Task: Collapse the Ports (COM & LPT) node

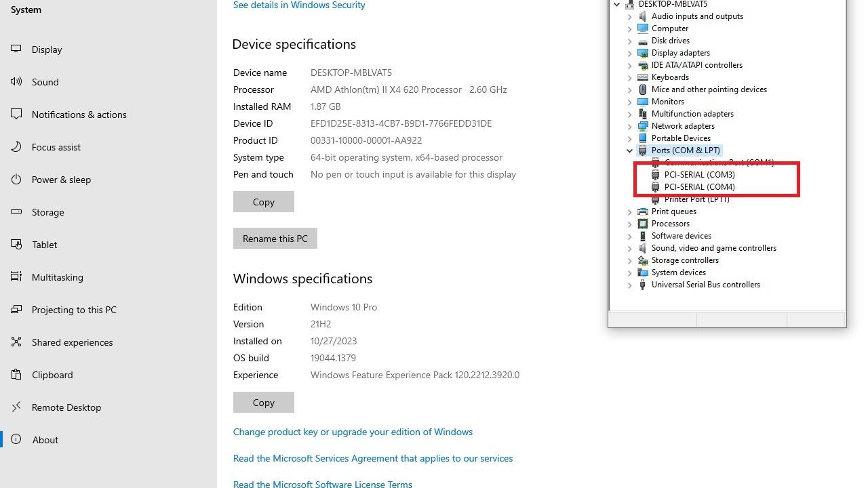Action: [x=629, y=150]
